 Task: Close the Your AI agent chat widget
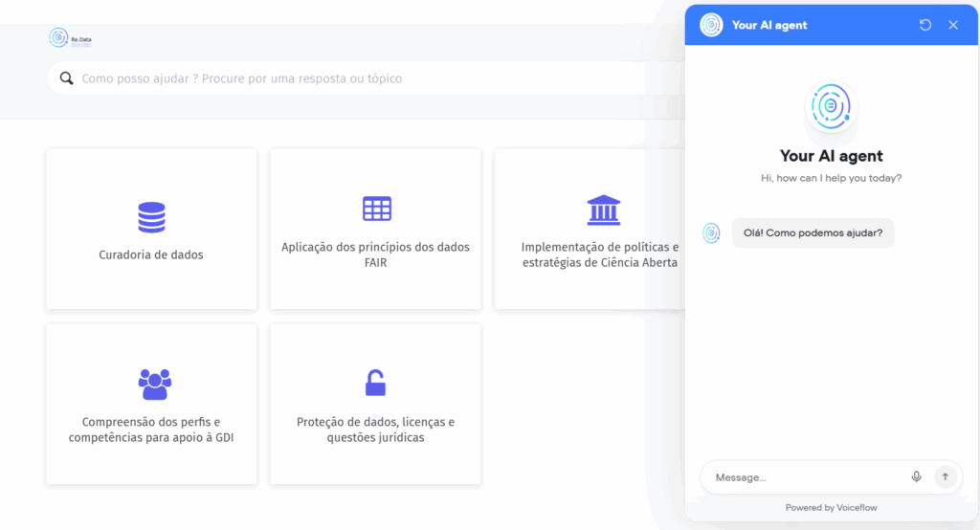953,25
